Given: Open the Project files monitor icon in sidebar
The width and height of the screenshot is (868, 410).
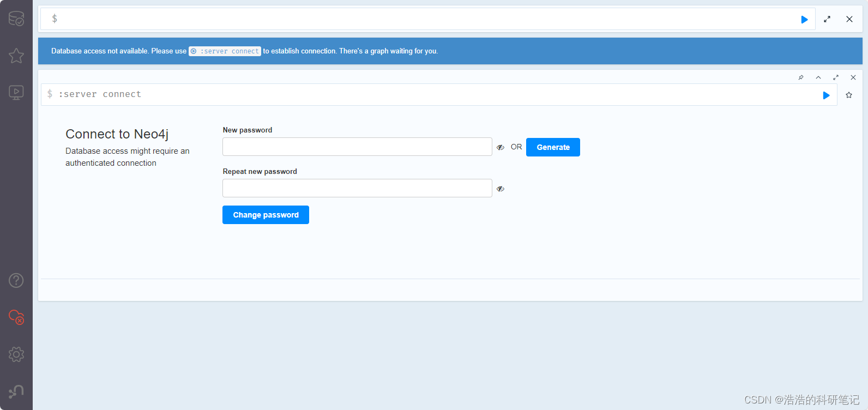Looking at the screenshot, I should point(16,92).
